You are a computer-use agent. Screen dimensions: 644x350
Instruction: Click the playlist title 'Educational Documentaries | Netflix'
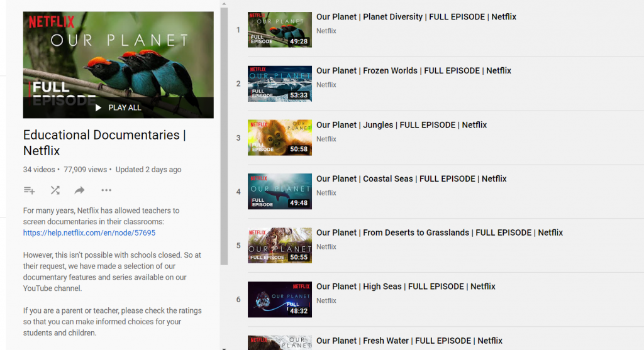coord(104,143)
